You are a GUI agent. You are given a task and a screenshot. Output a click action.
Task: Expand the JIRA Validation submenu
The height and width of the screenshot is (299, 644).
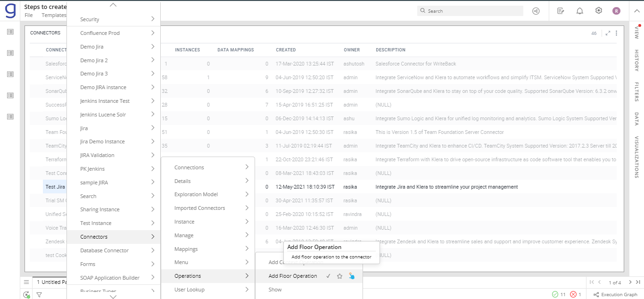153,155
